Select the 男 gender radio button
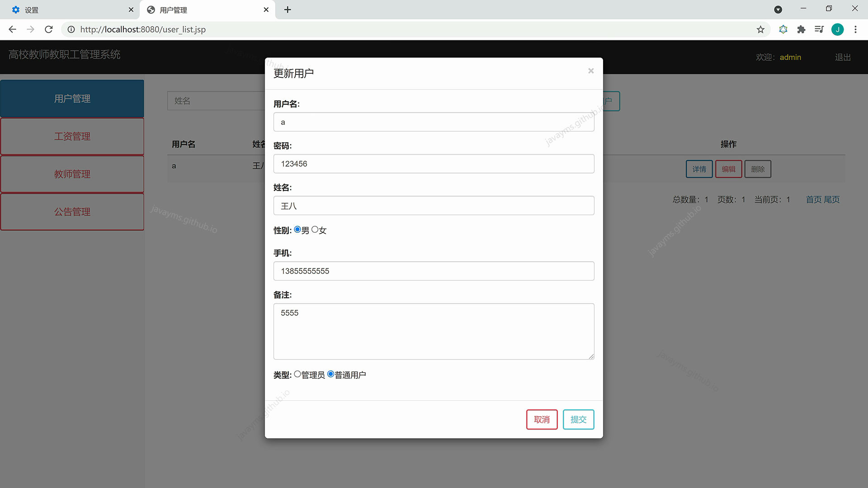868x488 pixels. click(297, 229)
